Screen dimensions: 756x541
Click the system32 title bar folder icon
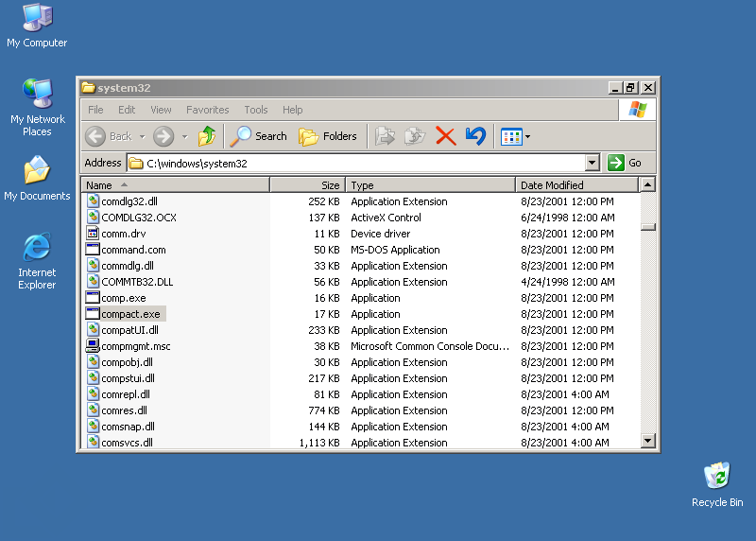pos(88,87)
